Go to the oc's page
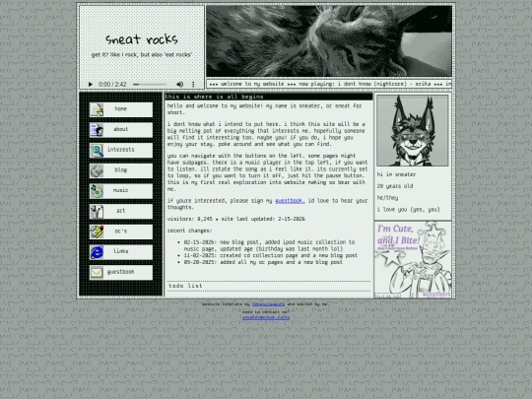Image resolution: width=532 pixels, height=399 pixels. click(x=121, y=232)
